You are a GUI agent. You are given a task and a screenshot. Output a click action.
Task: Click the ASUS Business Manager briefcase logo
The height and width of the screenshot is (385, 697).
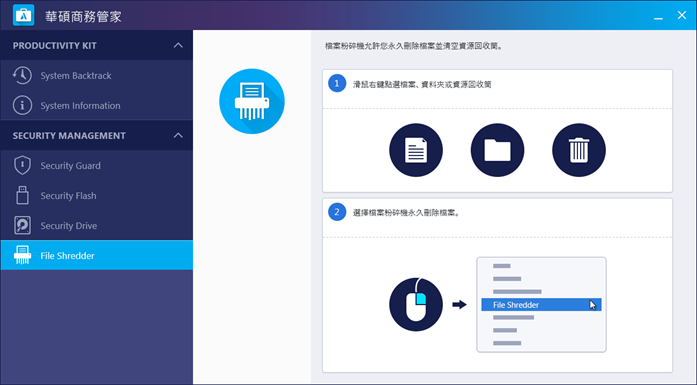[x=24, y=16]
